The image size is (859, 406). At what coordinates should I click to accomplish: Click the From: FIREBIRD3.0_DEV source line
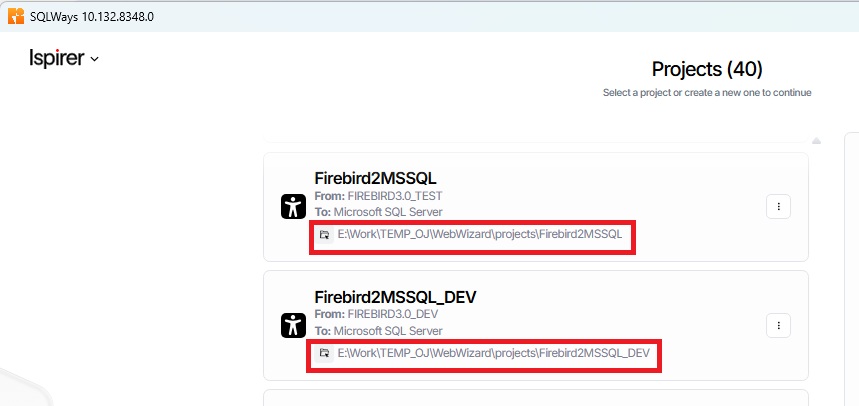(x=376, y=314)
